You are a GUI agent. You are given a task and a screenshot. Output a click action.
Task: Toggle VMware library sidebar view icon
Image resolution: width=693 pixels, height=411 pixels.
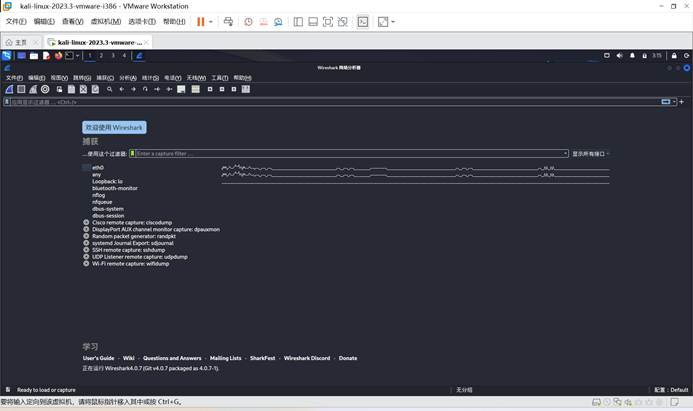298,22
